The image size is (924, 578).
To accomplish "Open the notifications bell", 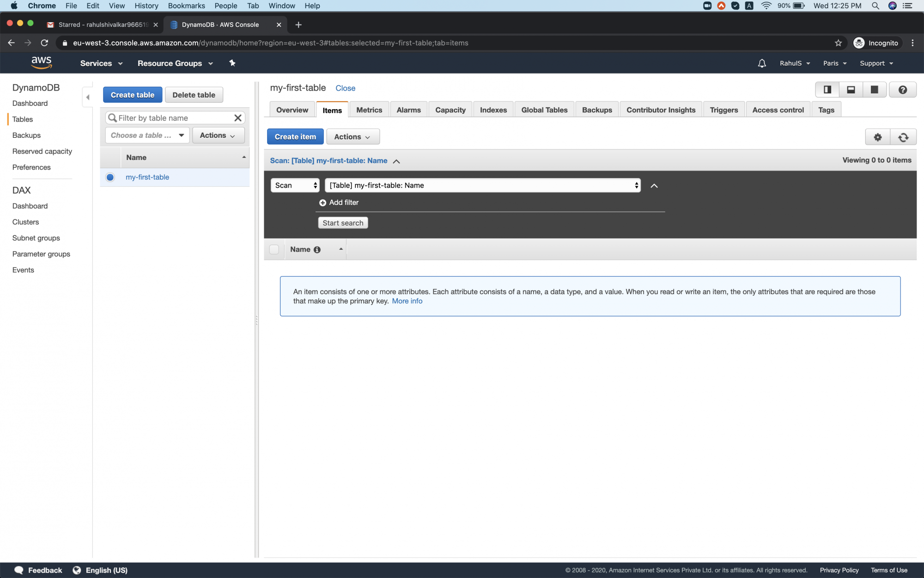I will pos(761,63).
